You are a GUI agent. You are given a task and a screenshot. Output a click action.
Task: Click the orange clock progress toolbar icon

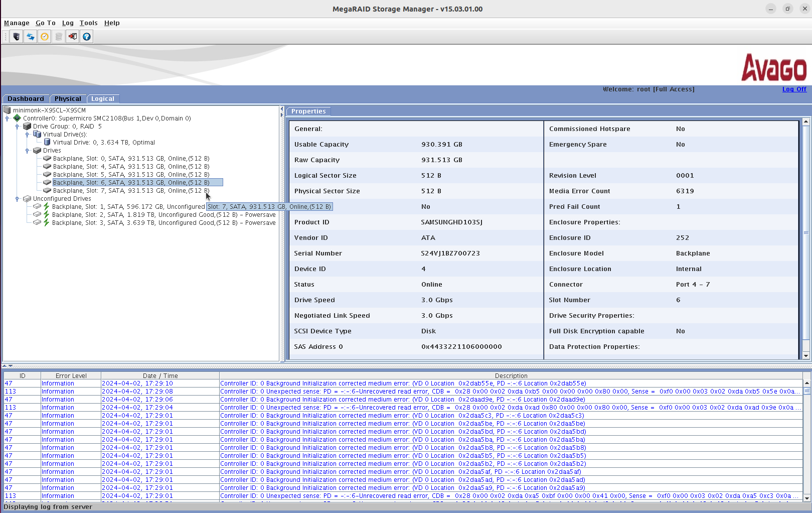45,37
